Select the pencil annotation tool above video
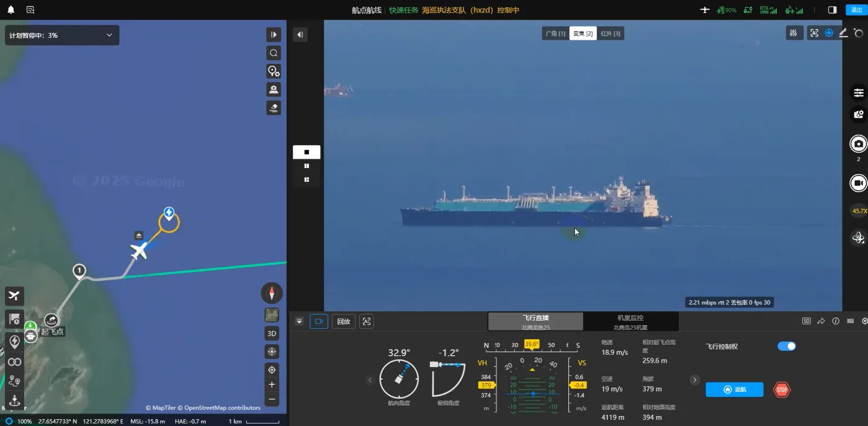The width and height of the screenshot is (868, 426). 843,33
